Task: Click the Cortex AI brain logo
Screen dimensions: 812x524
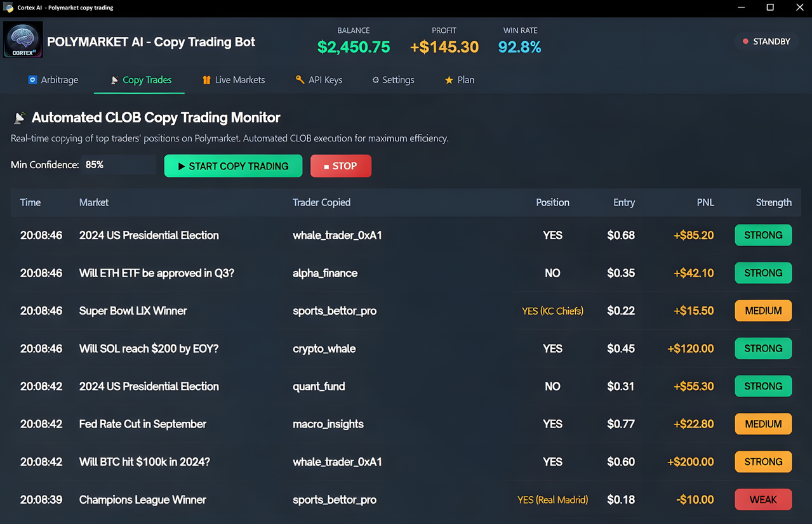Action: pyautogui.click(x=23, y=39)
